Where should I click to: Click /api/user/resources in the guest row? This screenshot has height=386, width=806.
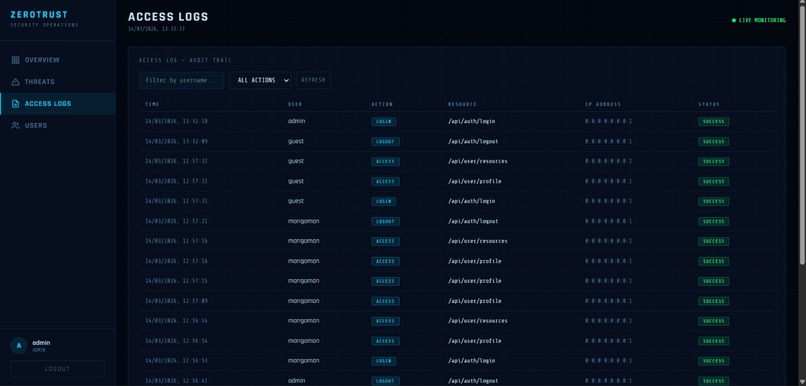point(478,161)
